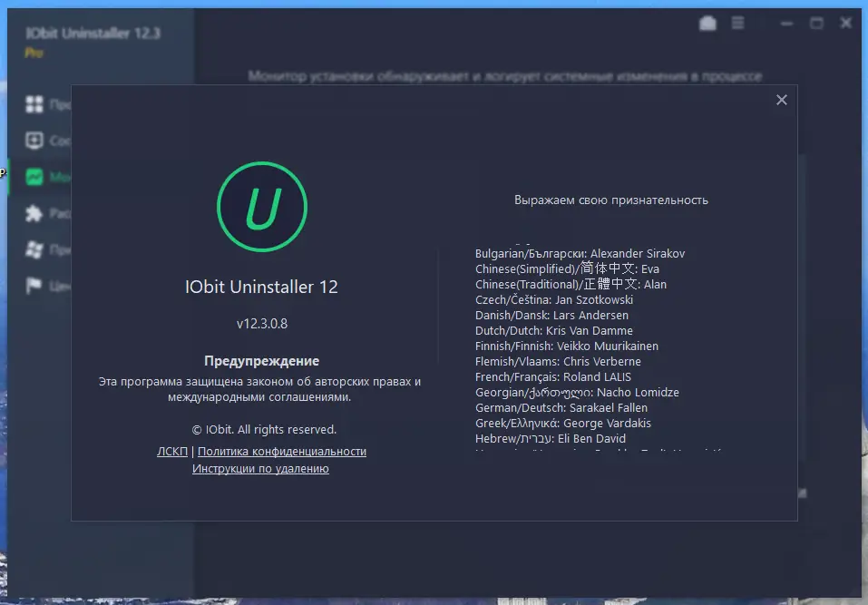Select the Finnish Veikko Muurikainen credit line

pyautogui.click(x=567, y=346)
